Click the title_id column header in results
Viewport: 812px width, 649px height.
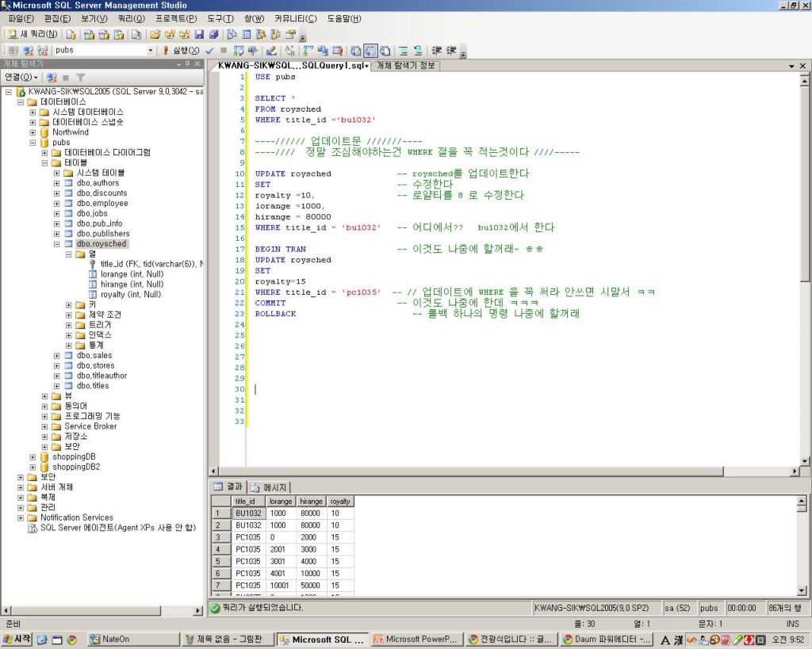click(248, 502)
